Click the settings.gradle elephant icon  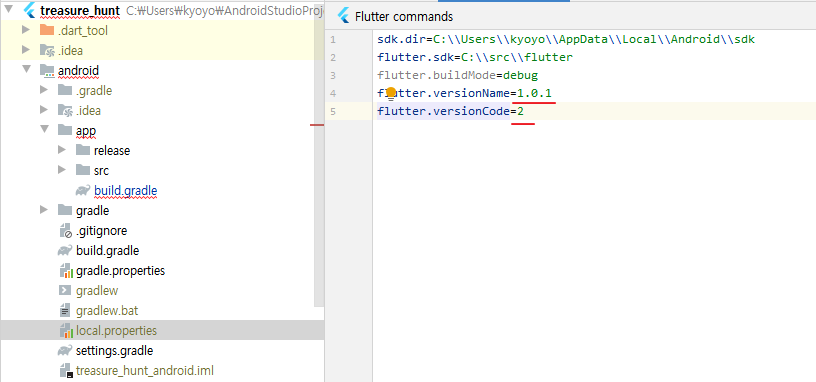(x=65, y=351)
